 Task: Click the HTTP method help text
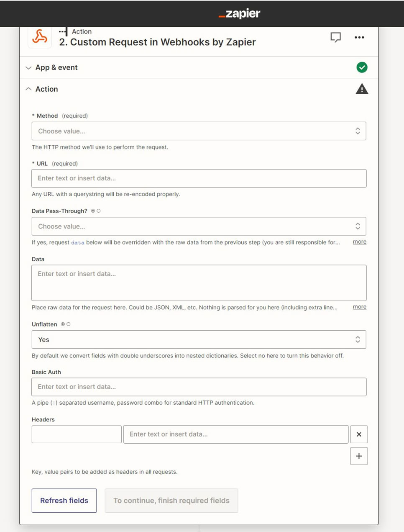[100, 147]
